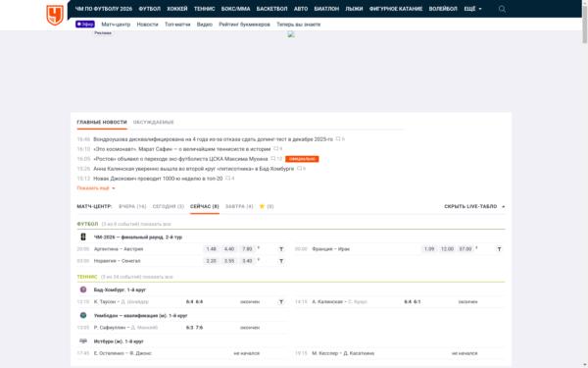Screen dimensions: 588x368
Task: Open the ФУТБОЛ section heading in live board
Action: [x=87, y=224]
